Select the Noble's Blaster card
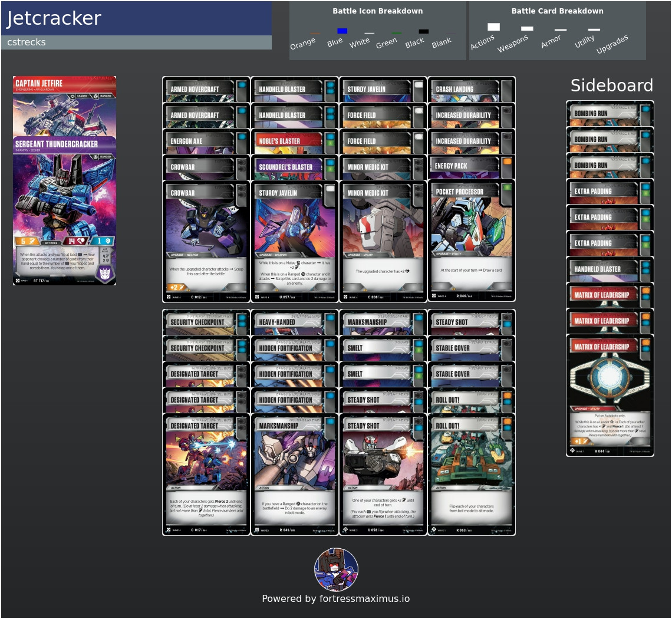The height and width of the screenshot is (619, 672). (295, 141)
